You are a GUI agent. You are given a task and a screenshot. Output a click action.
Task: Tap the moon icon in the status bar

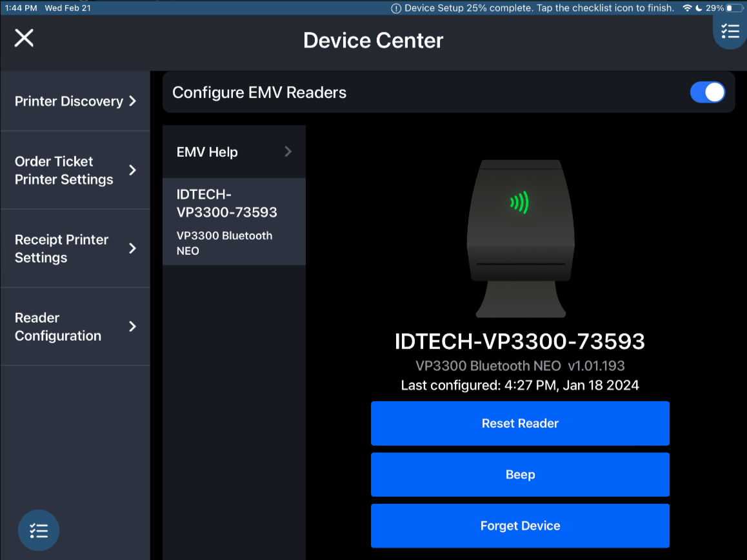(x=699, y=8)
